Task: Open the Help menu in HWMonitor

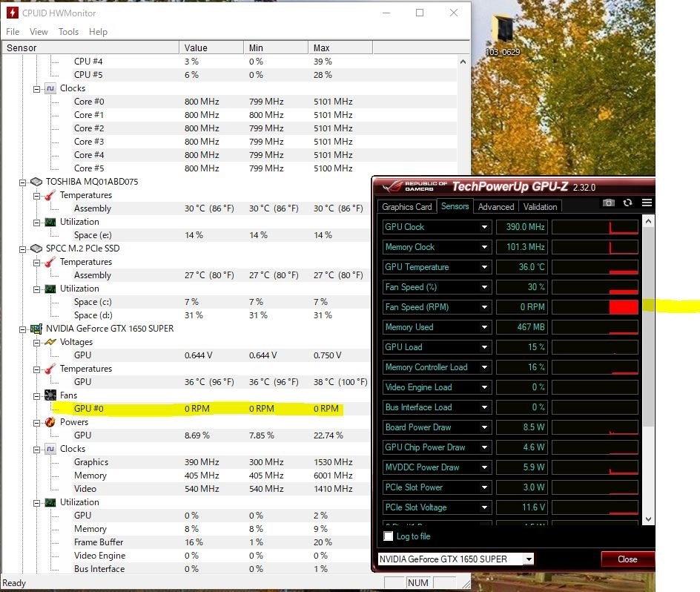Action: [x=98, y=32]
